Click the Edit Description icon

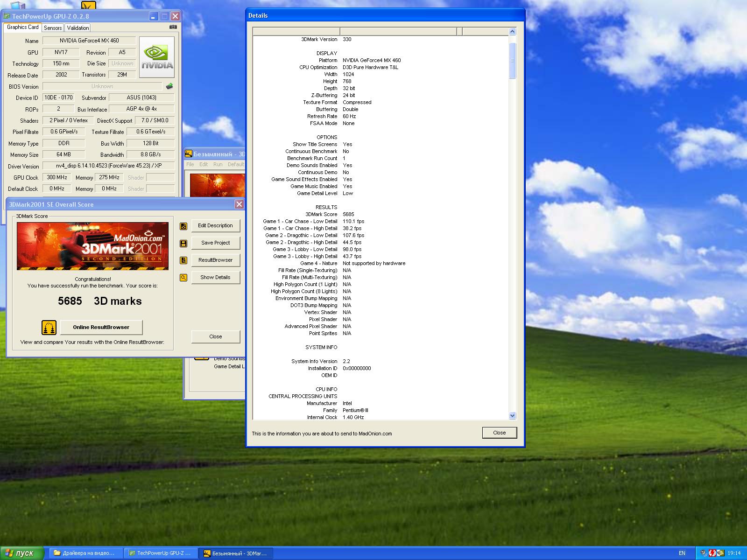(x=183, y=226)
